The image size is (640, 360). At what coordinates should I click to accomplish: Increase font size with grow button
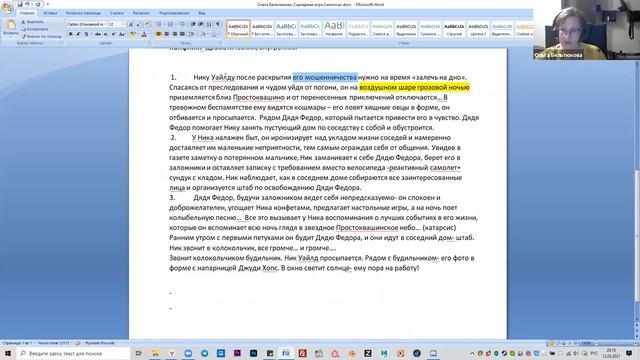tap(131, 24)
